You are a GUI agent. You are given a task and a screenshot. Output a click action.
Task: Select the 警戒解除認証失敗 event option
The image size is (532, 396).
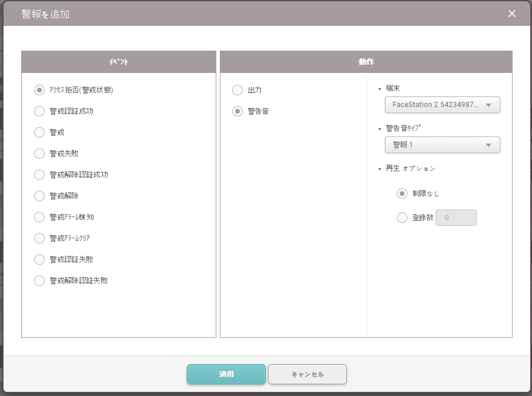pyautogui.click(x=39, y=281)
